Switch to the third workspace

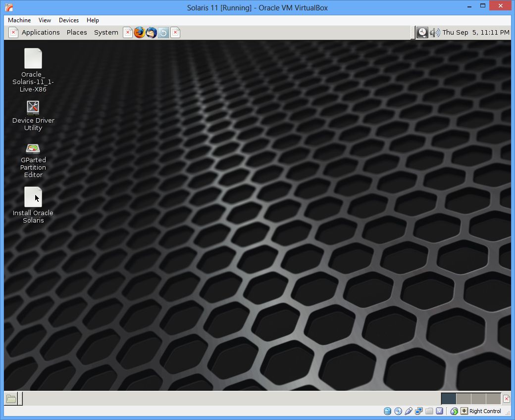click(x=478, y=399)
